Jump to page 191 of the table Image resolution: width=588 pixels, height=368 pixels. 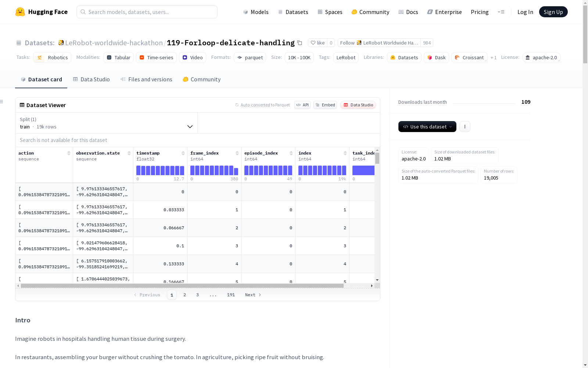(231, 295)
